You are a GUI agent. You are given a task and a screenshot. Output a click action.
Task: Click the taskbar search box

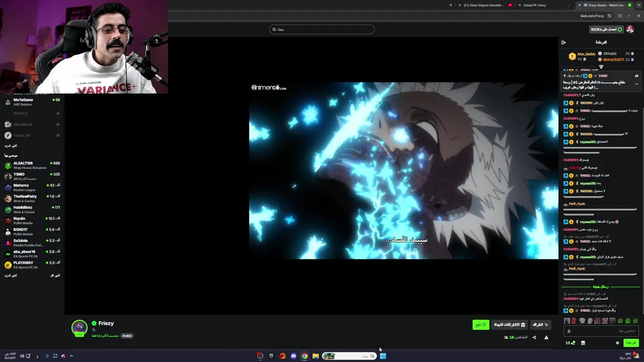pyautogui.click(x=349, y=356)
